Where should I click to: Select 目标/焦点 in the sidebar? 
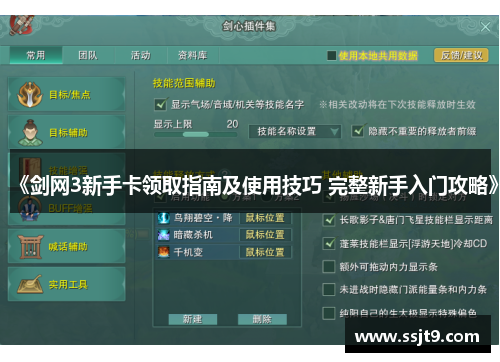[x=66, y=95]
